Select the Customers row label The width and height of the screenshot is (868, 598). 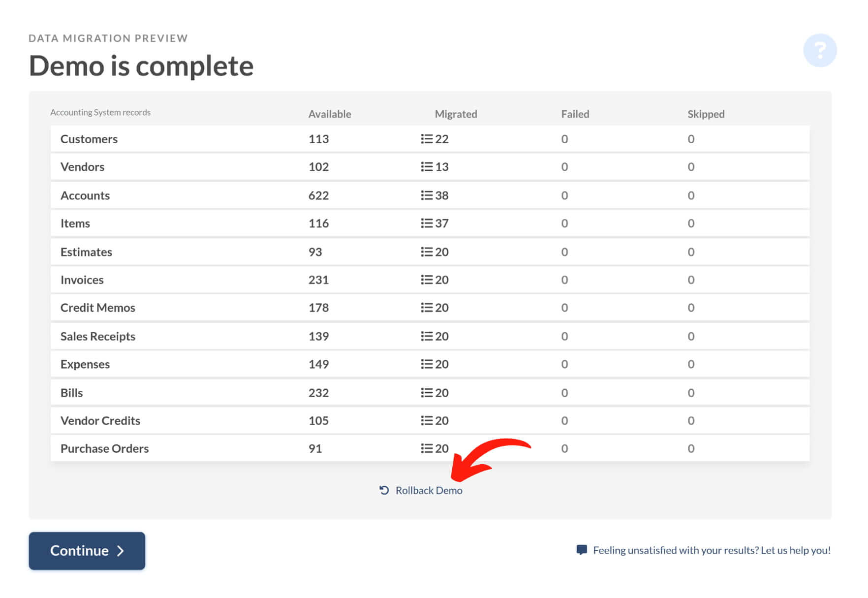coord(89,139)
